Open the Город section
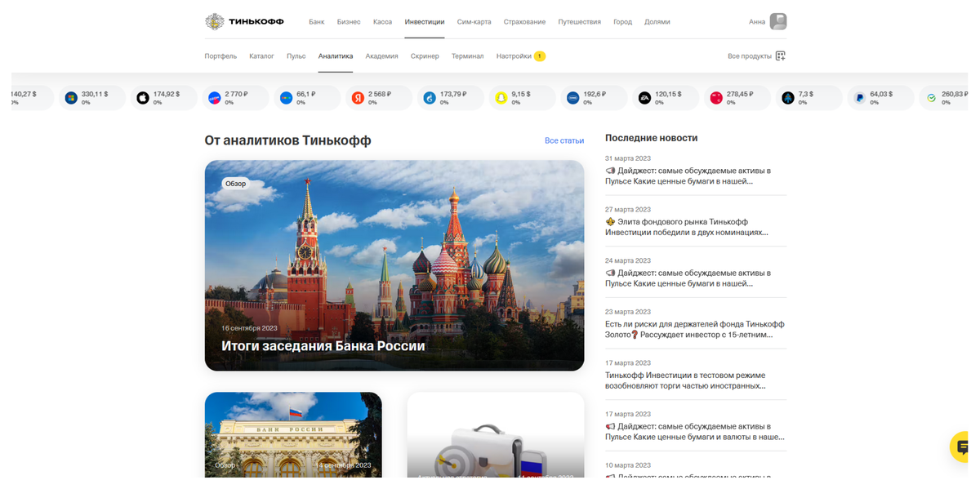The width and height of the screenshot is (980, 489). point(622,22)
